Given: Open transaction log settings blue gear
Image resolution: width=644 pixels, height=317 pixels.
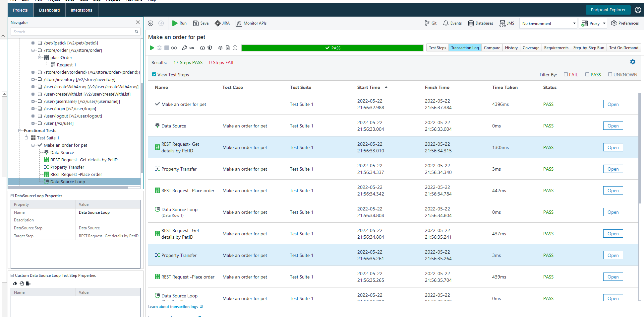Looking at the screenshot, I should pos(633,62).
